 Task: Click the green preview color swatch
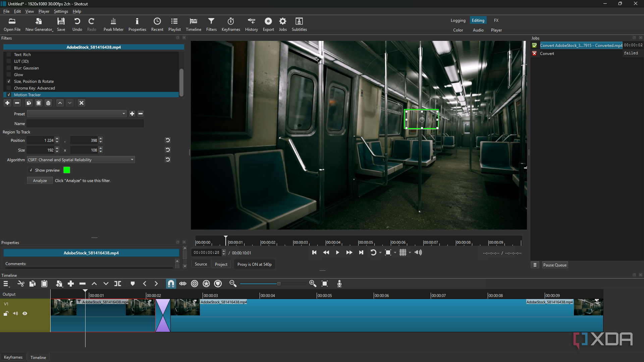(x=67, y=170)
